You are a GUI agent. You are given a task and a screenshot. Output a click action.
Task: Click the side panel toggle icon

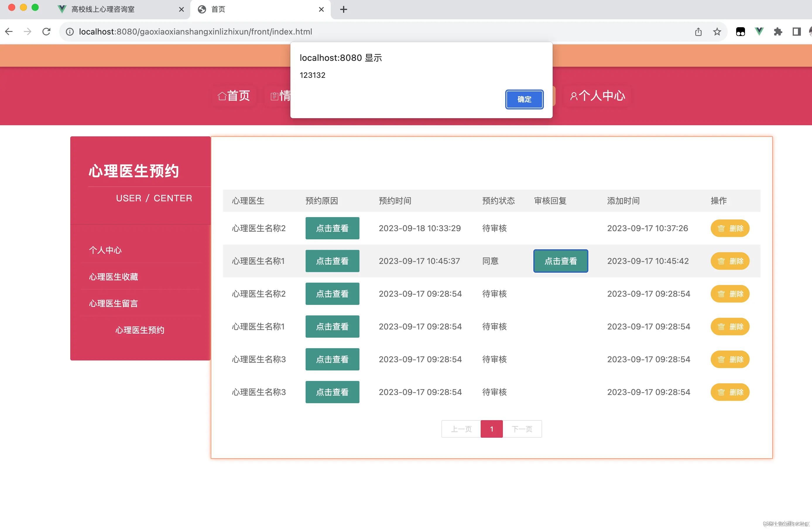point(797,31)
